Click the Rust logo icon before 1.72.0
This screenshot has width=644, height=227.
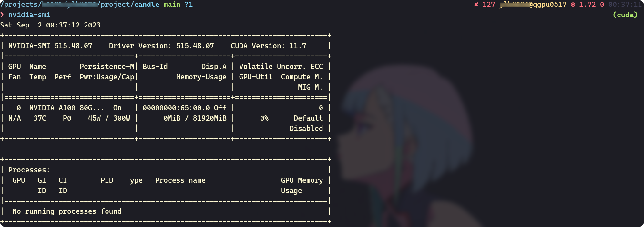[x=573, y=5]
